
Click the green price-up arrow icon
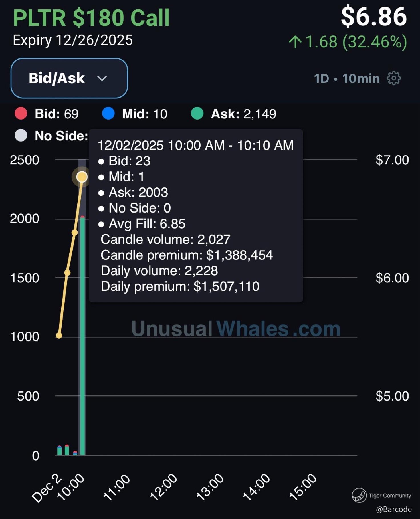(x=295, y=42)
